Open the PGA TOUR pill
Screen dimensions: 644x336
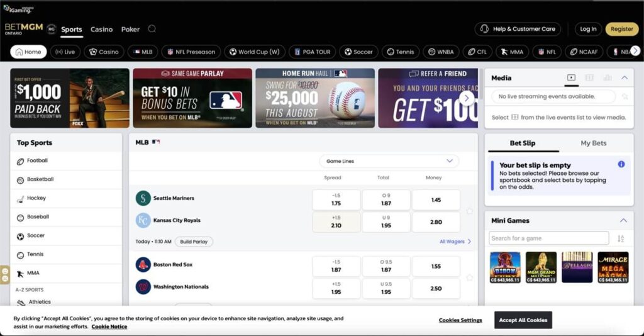point(312,52)
